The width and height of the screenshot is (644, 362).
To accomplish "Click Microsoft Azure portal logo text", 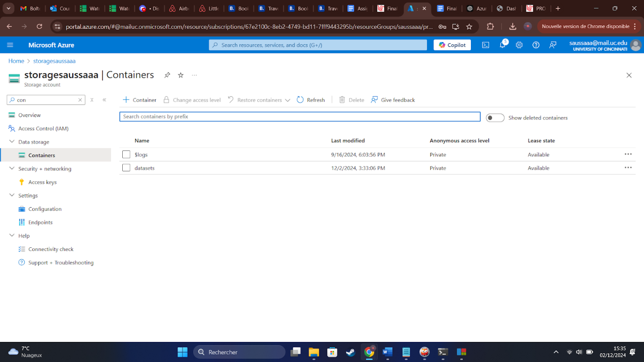I will click(51, 45).
